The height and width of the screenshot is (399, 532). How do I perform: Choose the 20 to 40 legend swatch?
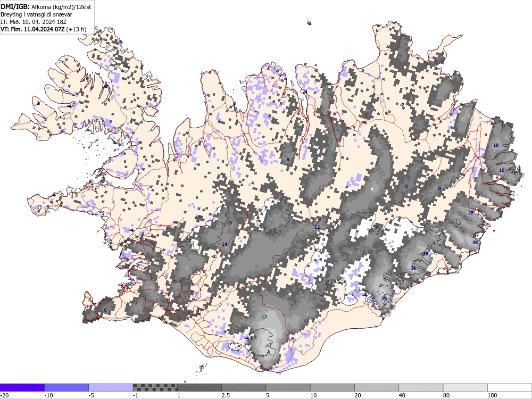[377, 387]
